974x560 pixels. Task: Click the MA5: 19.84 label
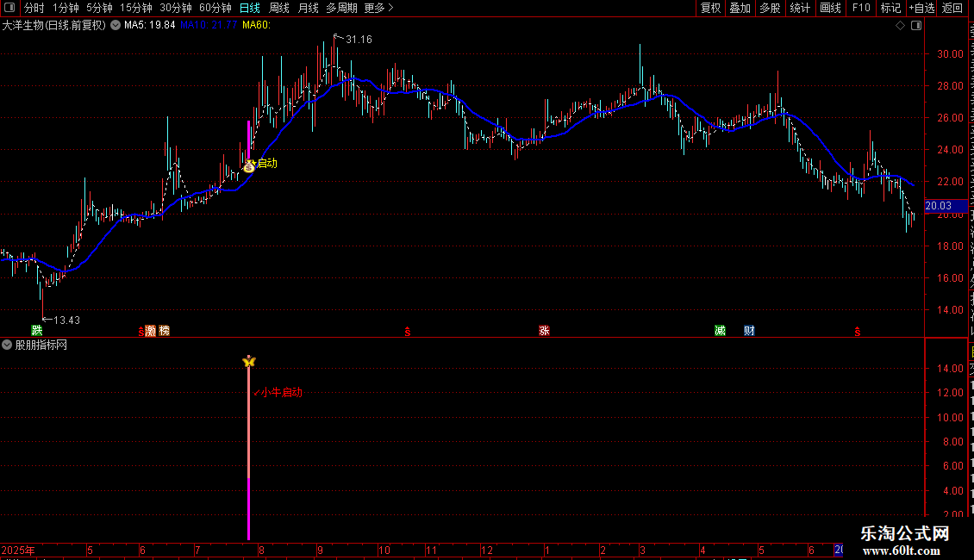[150, 26]
